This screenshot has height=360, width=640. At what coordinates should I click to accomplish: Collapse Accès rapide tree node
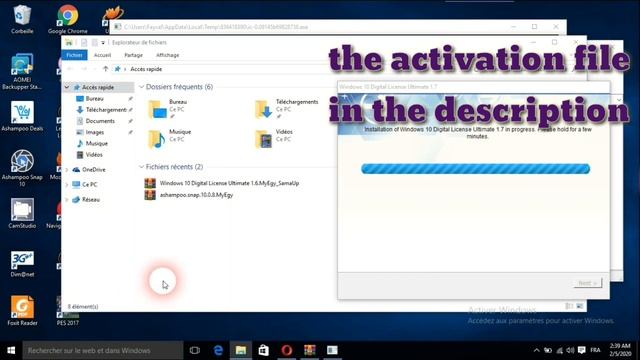click(67, 87)
